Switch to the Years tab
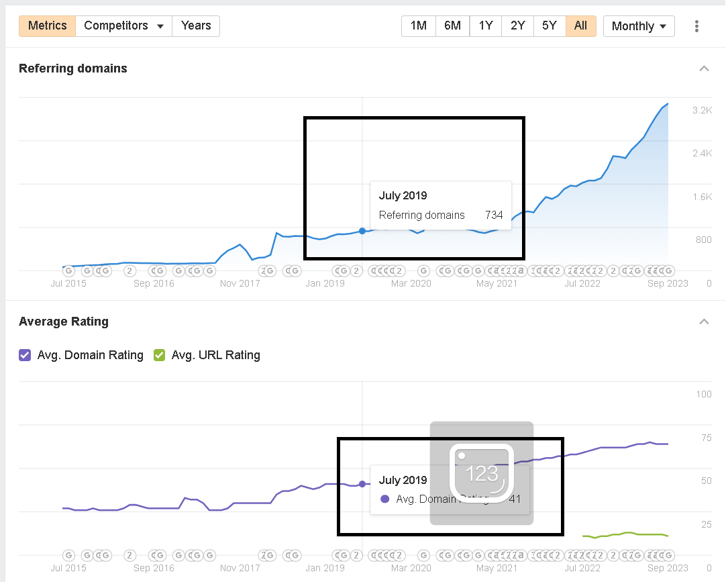 click(x=196, y=26)
